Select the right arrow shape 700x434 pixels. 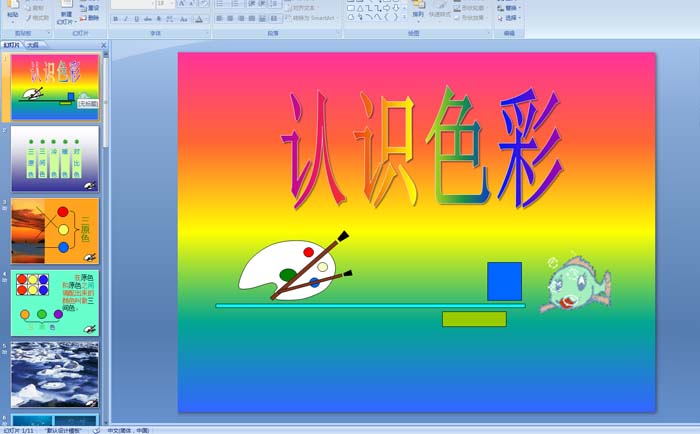coord(387,8)
